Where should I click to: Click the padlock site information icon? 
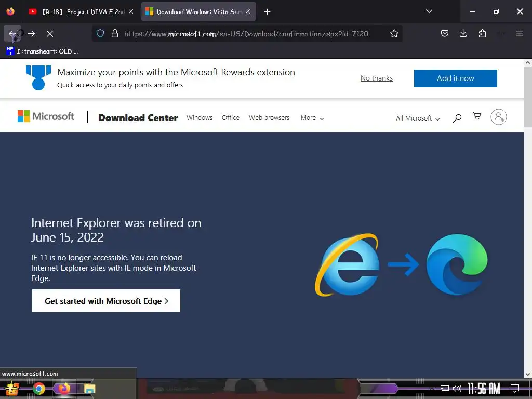pyautogui.click(x=115, y=34)
